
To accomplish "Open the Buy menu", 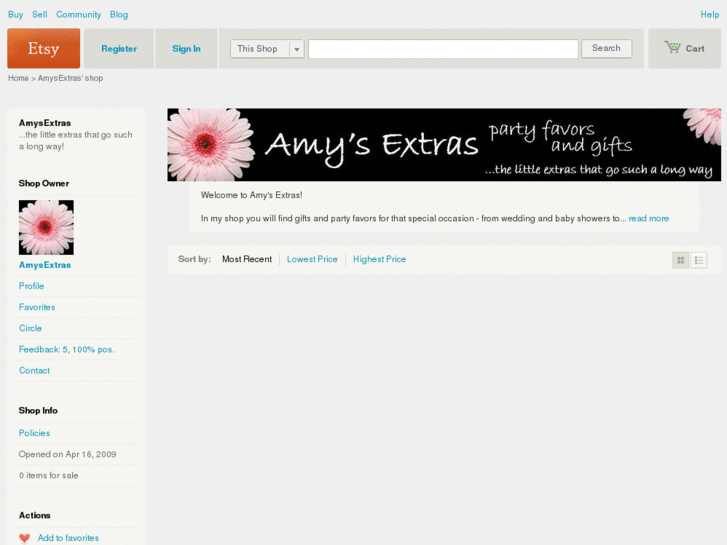I will (15, 14).
